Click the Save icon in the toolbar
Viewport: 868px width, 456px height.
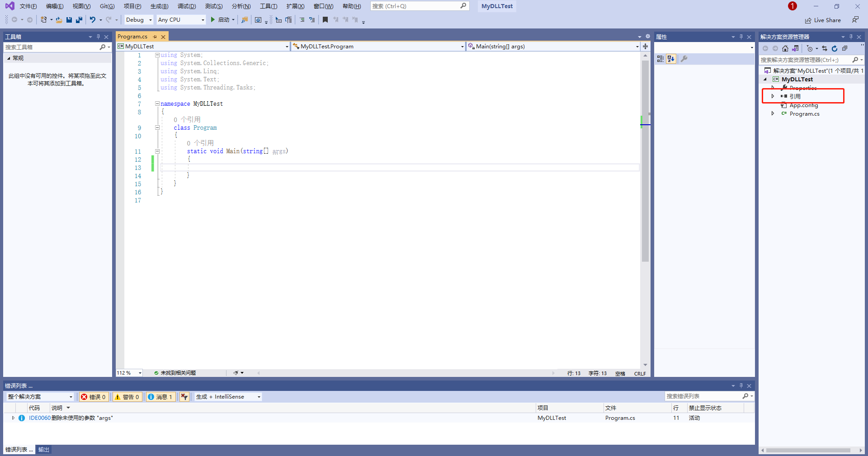[x=69, y=19]
